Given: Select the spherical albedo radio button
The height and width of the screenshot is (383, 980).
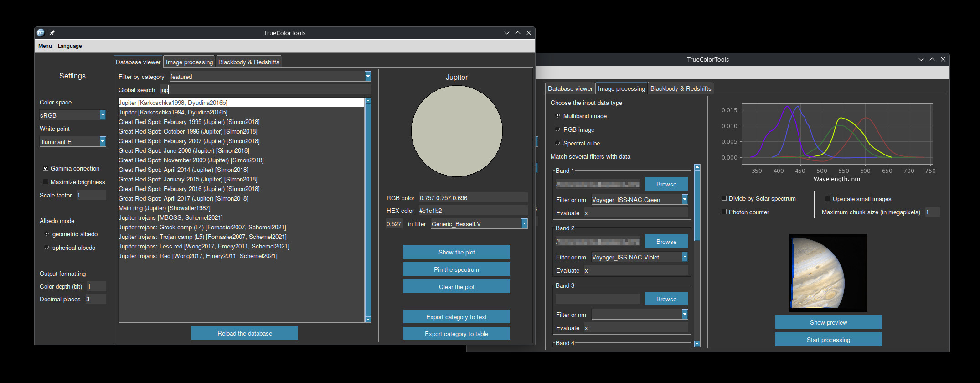Looking at the screenshot, I should pyautogui.click(x=46, y=248).
